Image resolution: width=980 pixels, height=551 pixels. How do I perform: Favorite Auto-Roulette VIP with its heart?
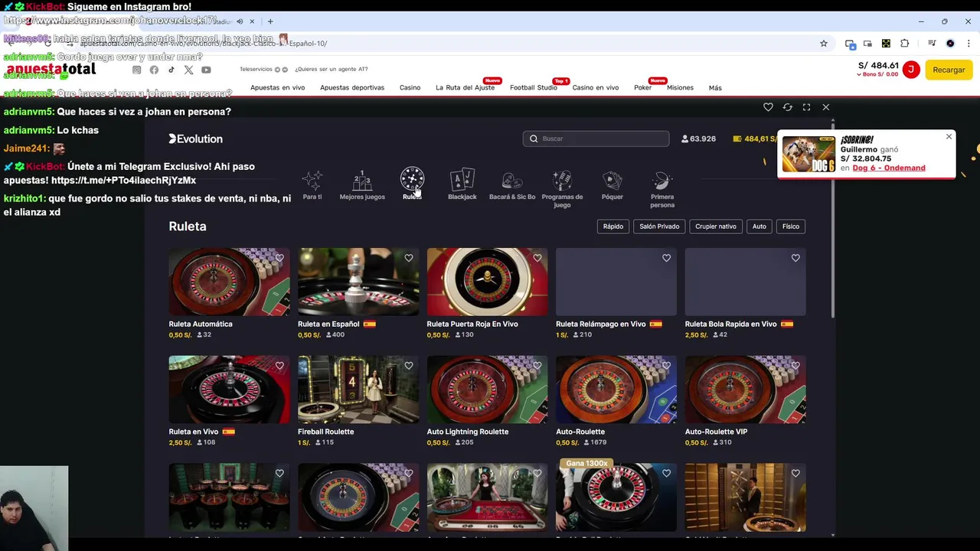(x=795, y=366)
